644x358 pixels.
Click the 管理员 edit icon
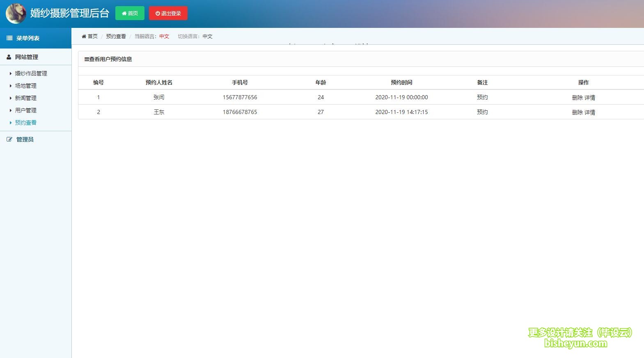9,139
